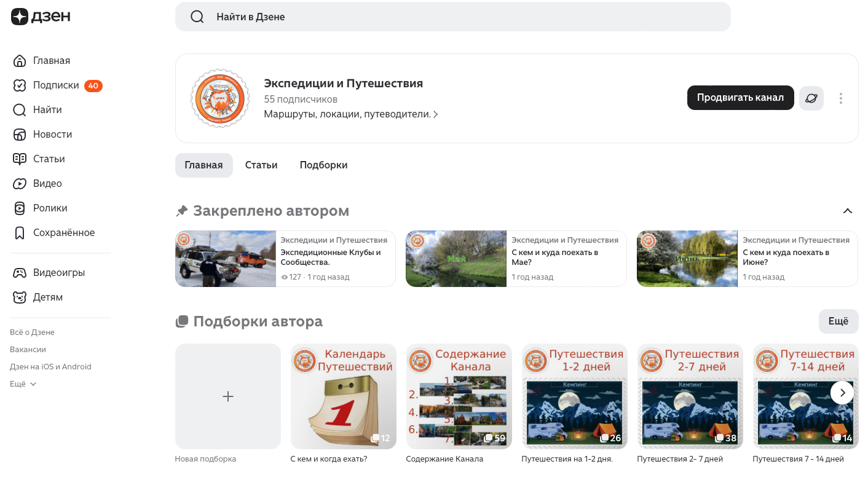Click the orange 40 subscriptions badge
Image resolution: width=868 pixels, height=480 pixels.
(x=93, y=85)
